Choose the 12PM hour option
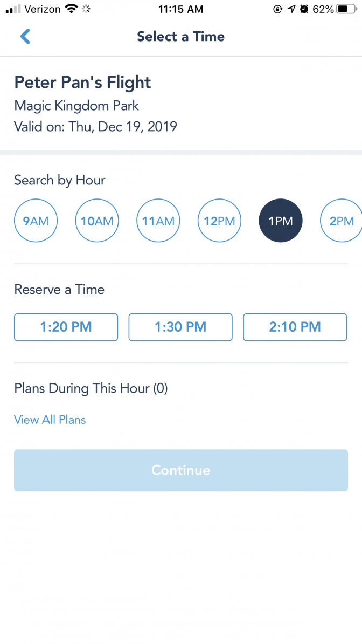Screen dimensions: 362x644 click(x=220, y=221)
